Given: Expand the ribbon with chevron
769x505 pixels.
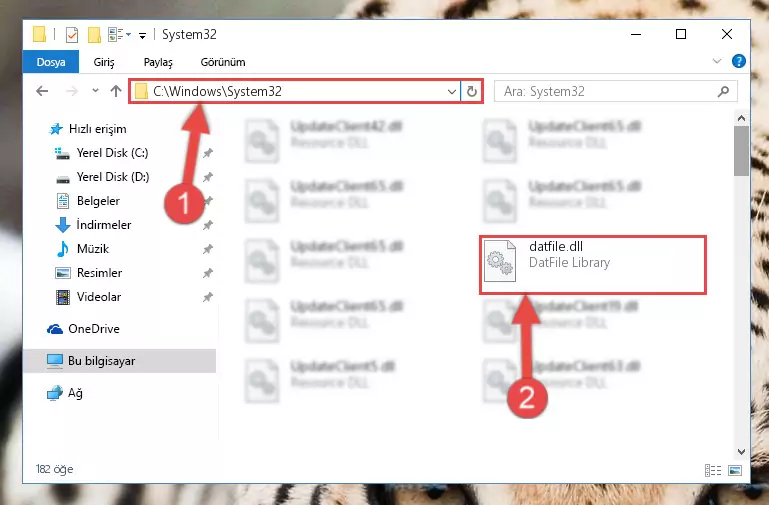Looking at the screenshot, I should click(717, 61).
